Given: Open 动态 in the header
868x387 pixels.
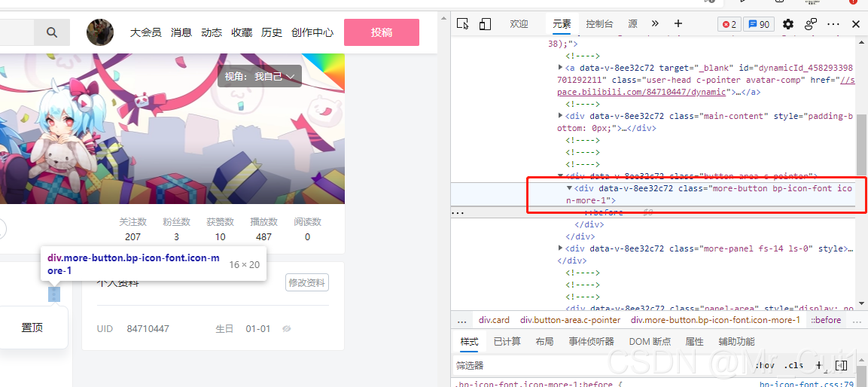Looking at the screenshot, I should click(x=212, y=32).
